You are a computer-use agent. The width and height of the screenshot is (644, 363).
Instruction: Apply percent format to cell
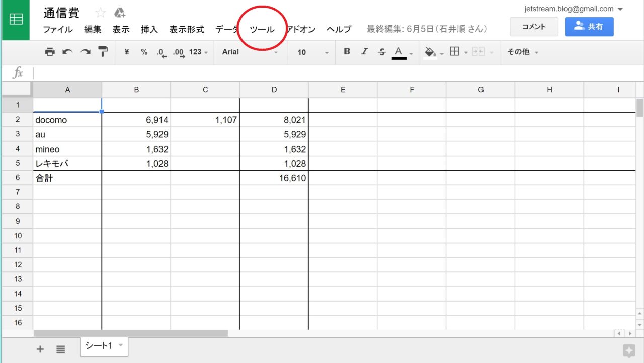144,52
